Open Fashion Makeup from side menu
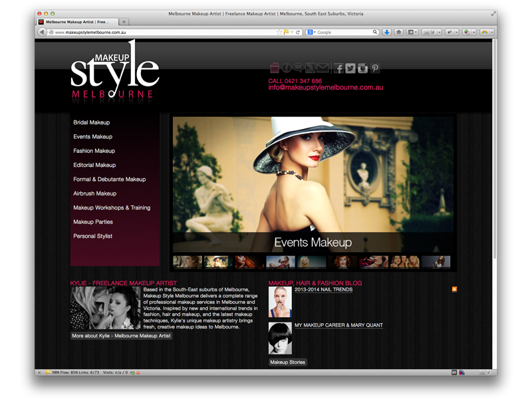Image resolution: width=532 pixels, height=399 pixels. (94, 151)
